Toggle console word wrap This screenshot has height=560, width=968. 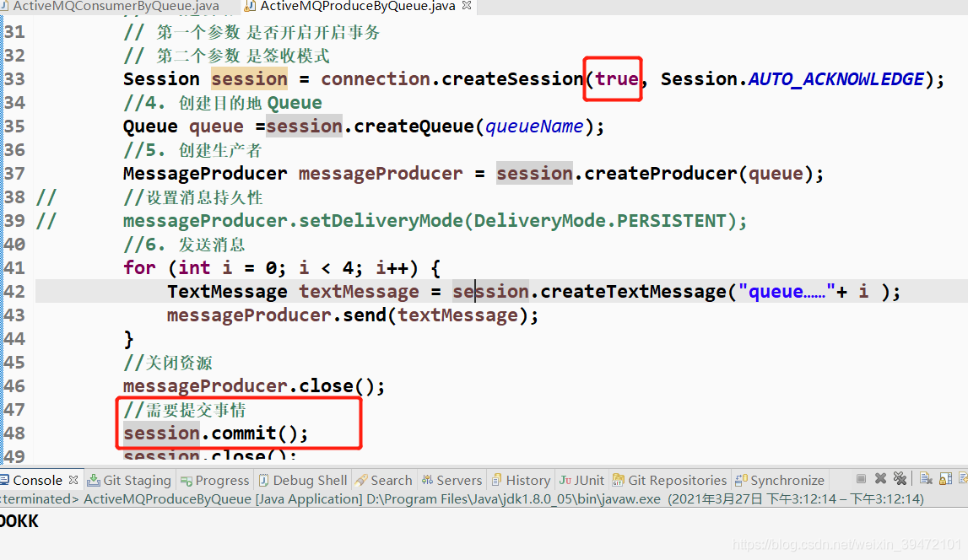(x=964, y=478)
